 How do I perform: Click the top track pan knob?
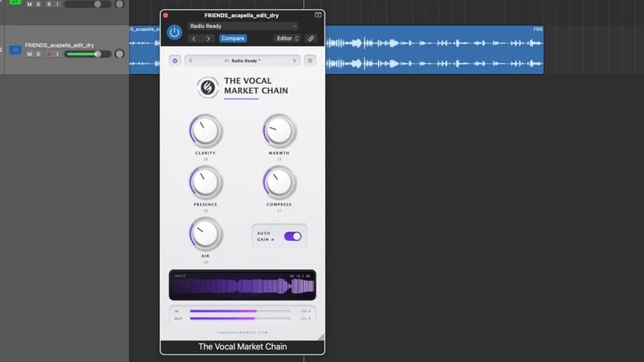point(119,4)
